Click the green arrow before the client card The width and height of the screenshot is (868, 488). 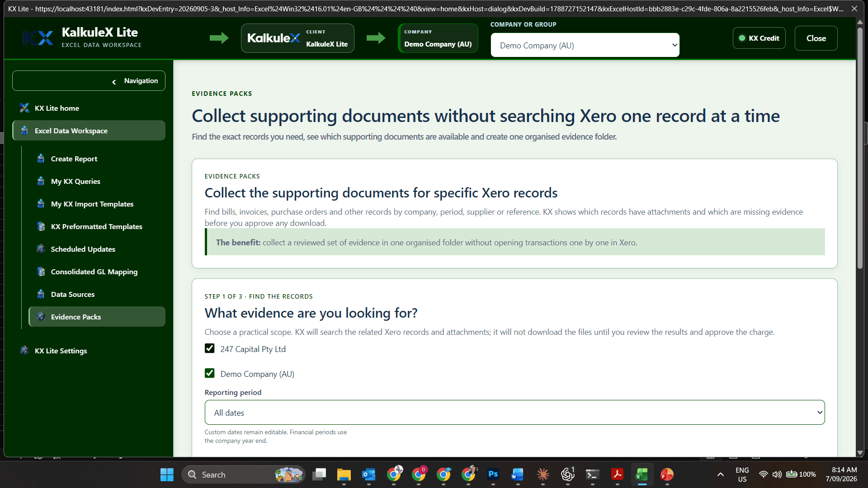pos(219,38)
